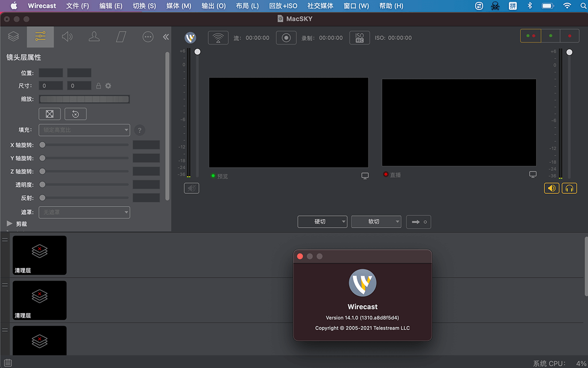Open the 回放+ISO menu
588x368 pixels.
(x=283, y=6)
